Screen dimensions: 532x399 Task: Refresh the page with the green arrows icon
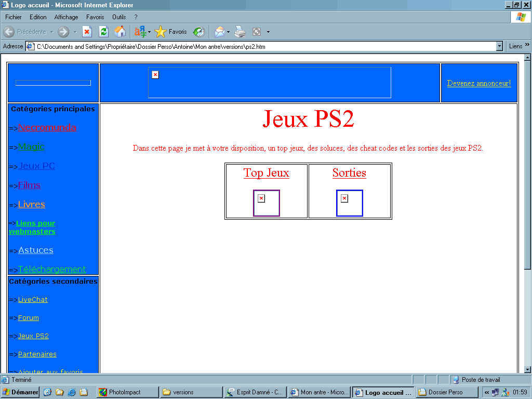(103, 32)
